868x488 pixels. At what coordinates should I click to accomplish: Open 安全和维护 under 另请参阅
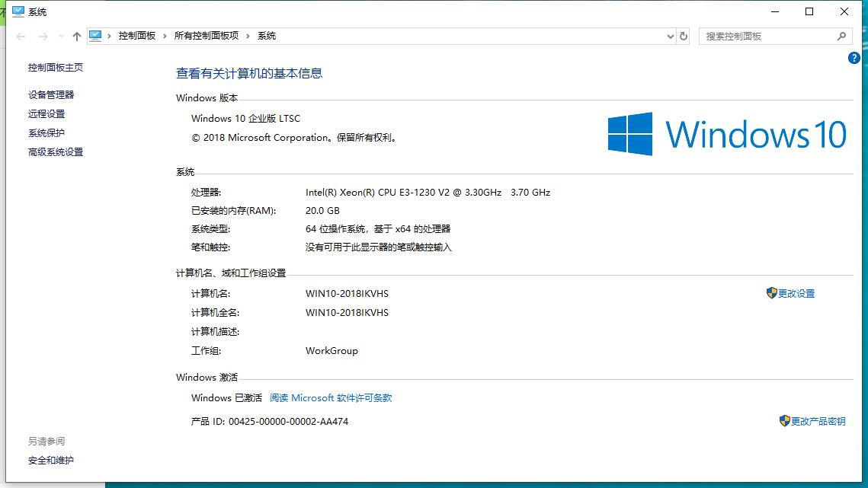(51, 461)
